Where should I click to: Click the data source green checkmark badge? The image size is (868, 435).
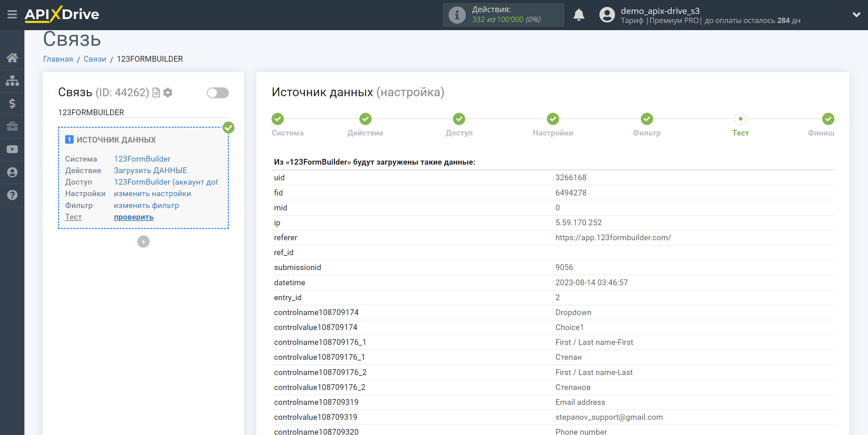pyautogui.click(x=229, y=128)
